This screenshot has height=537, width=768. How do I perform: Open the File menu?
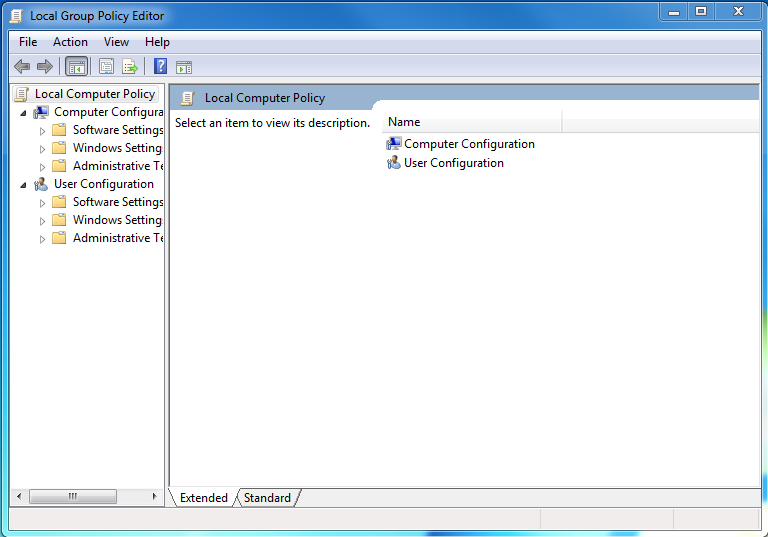pos(28,42)
